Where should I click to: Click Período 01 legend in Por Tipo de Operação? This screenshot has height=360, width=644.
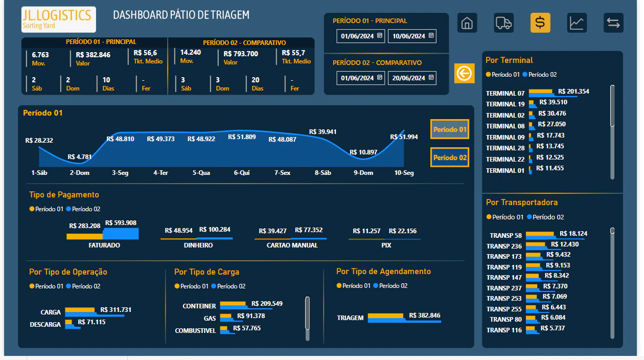pyautogui.click(x=47, y=286)
